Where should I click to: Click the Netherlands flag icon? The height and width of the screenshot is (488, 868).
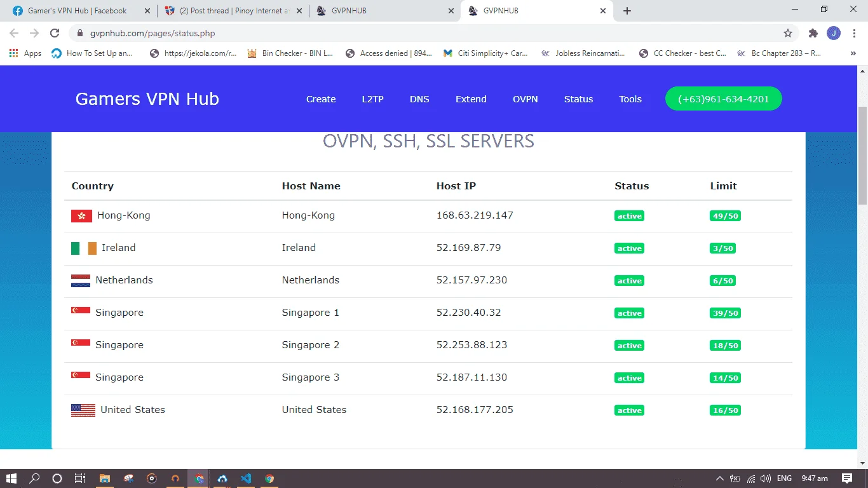(81, 280)
